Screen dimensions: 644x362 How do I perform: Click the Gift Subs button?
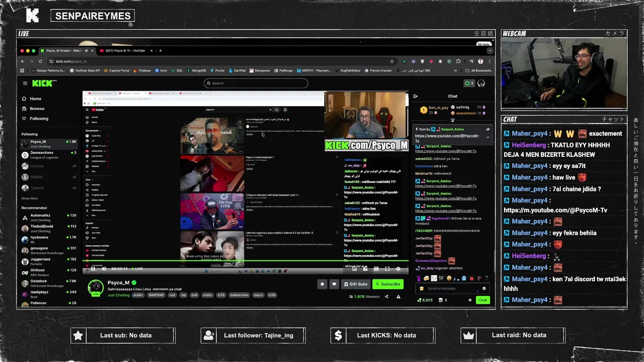tap(355, 284)
